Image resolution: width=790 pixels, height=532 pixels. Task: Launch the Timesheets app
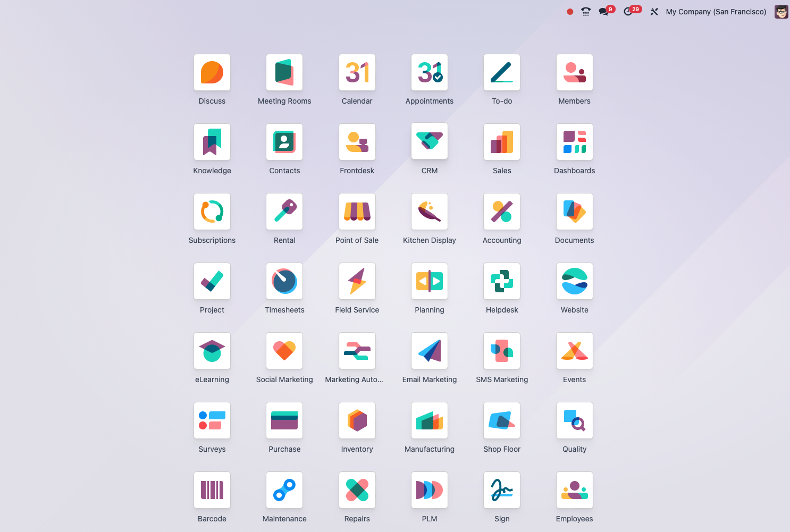pos(284,282)
